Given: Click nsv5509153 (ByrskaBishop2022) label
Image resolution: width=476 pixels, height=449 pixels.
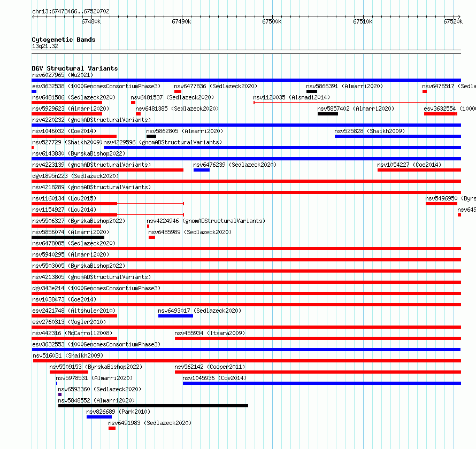Looking at the screenshot, I should [x=96, y=367].
